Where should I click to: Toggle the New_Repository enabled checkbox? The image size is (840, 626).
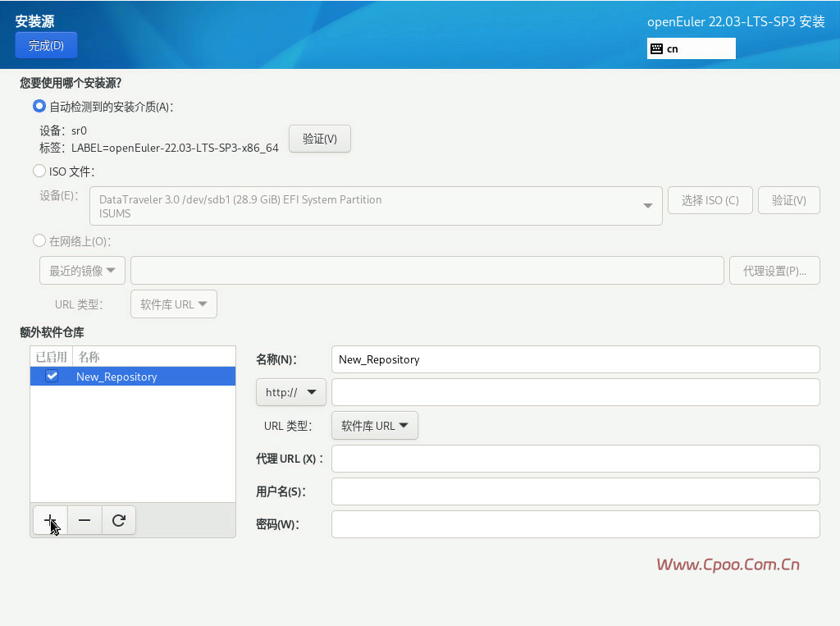52,377
